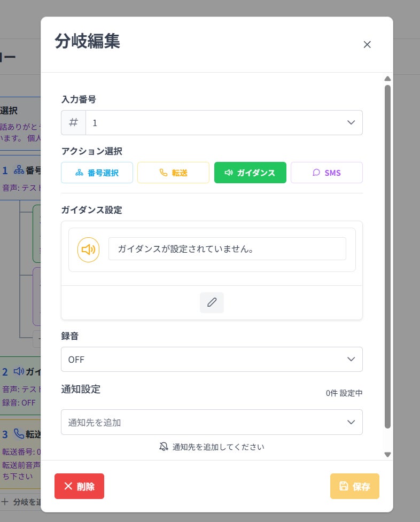Open the 録音 dropdown set to OFF
The width and height of the screenshot is (420, 522).
click(x=212, y=359)
